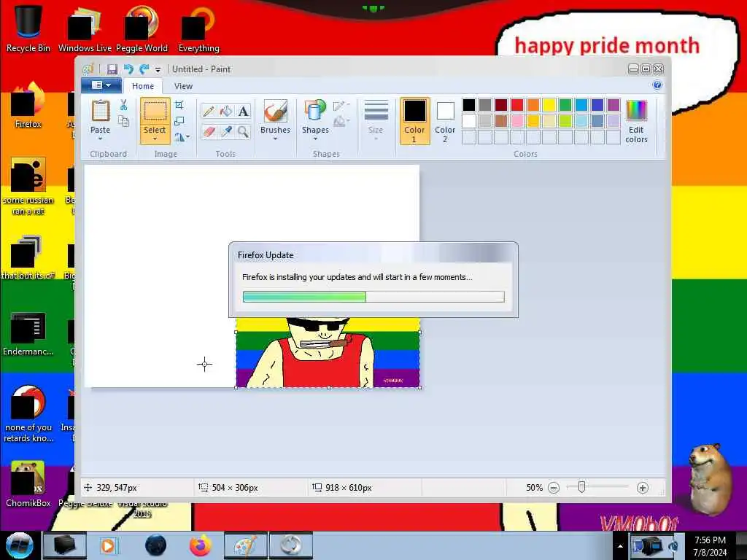Screen dimensions: 747x560
Task: Select the Magnifier tool
Action: [x=243, y=131]
